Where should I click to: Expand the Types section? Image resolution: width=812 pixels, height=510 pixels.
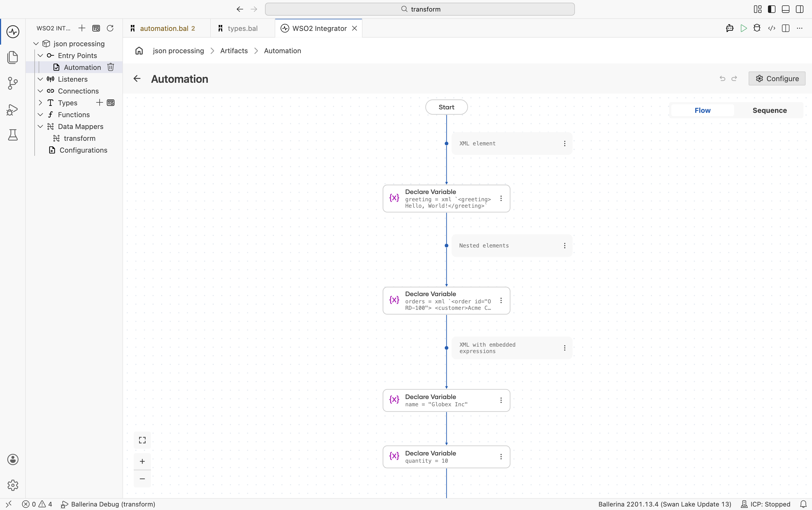40,103
